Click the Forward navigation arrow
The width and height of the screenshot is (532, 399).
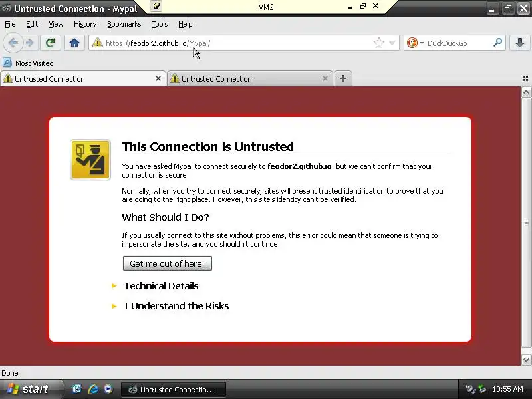click(x=30, y=43)
